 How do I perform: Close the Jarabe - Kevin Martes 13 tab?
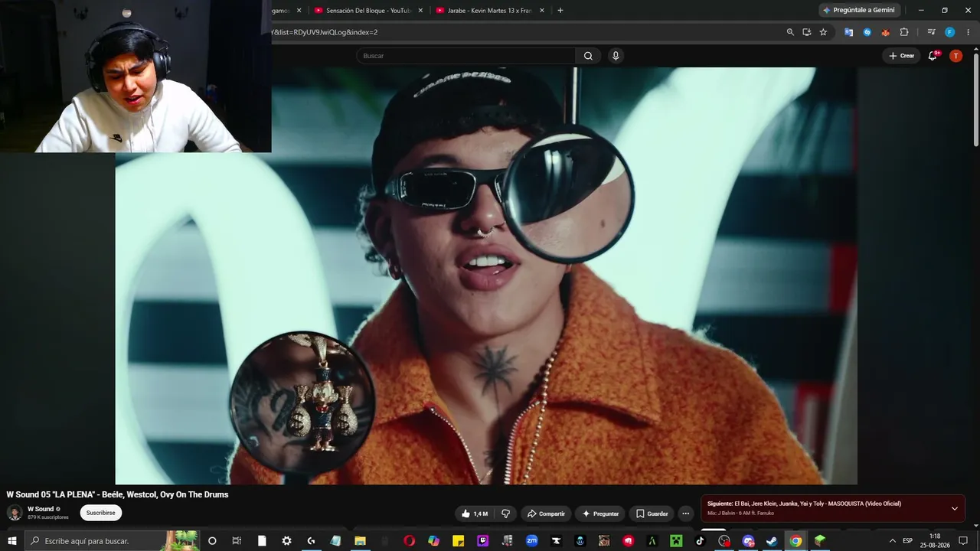tap(542, 11)
